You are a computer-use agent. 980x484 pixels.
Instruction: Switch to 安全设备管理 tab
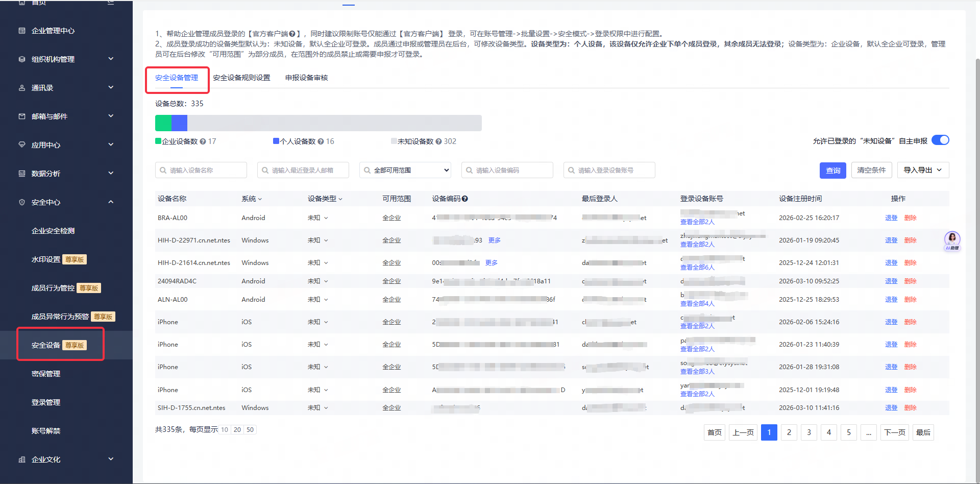[x=177, y=78]
